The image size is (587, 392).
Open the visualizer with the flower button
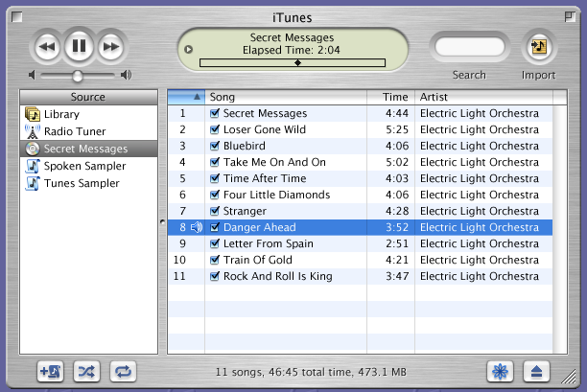499,371
